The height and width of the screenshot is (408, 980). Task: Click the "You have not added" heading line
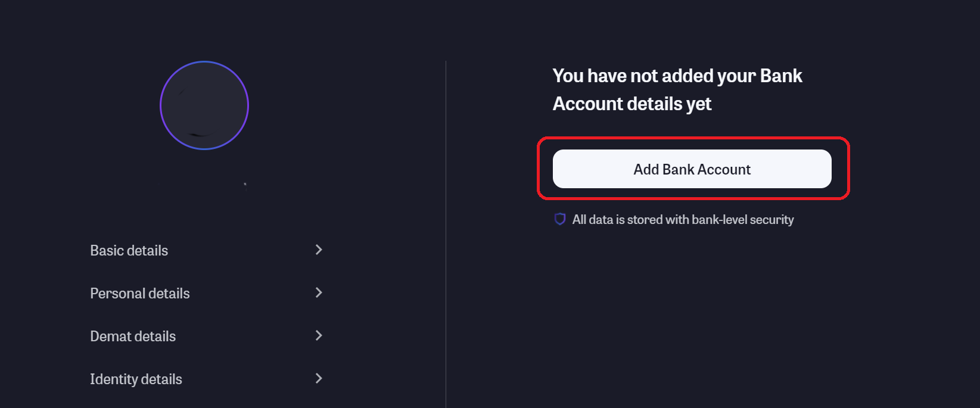[655, 76]
